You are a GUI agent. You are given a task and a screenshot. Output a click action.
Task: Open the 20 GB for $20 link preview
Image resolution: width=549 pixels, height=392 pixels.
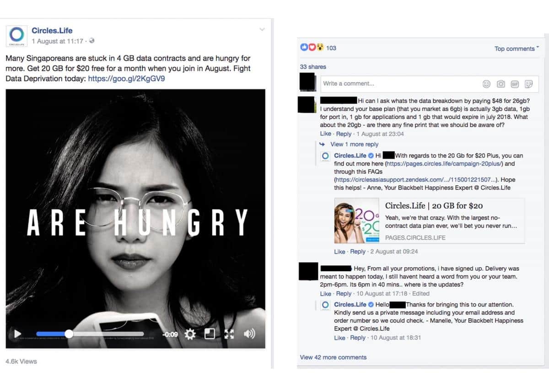tap(429, 221)
